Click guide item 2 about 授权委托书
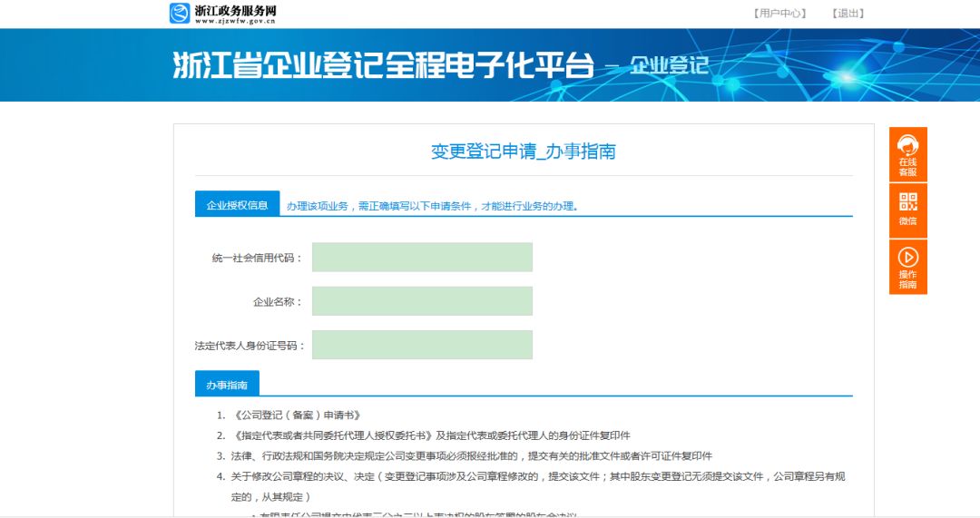 (x=431, y=435)
